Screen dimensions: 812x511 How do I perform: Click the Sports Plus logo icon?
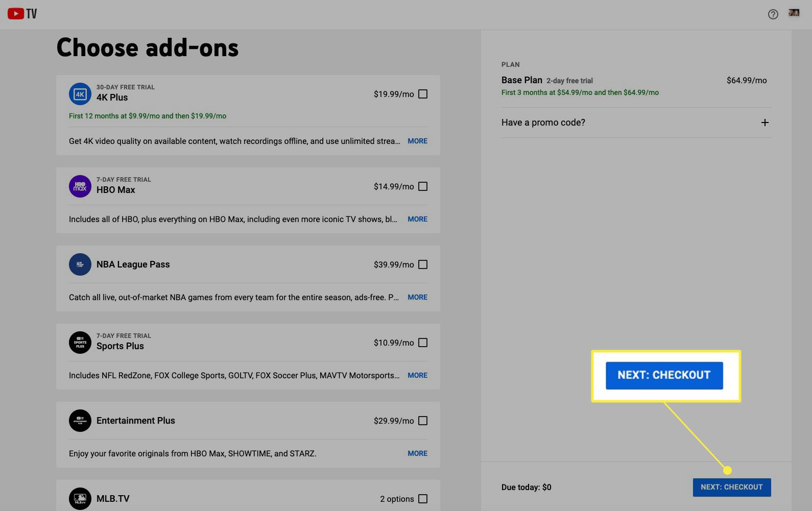click(x=80, y=343)
